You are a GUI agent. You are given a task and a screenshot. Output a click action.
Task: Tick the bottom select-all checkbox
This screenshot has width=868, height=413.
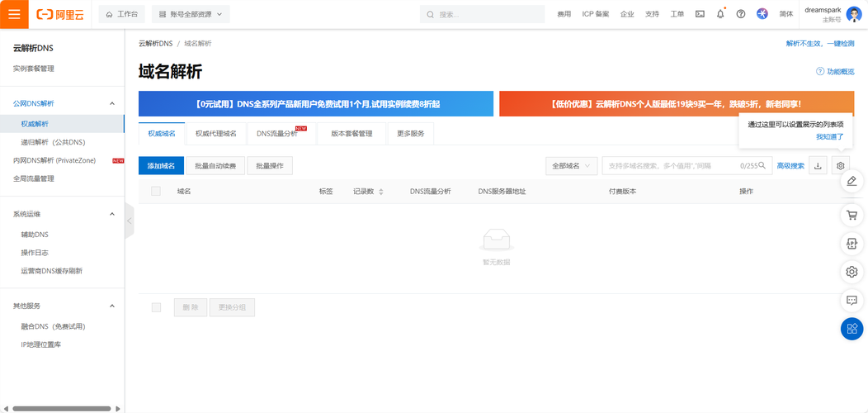[x=156, y=307]
